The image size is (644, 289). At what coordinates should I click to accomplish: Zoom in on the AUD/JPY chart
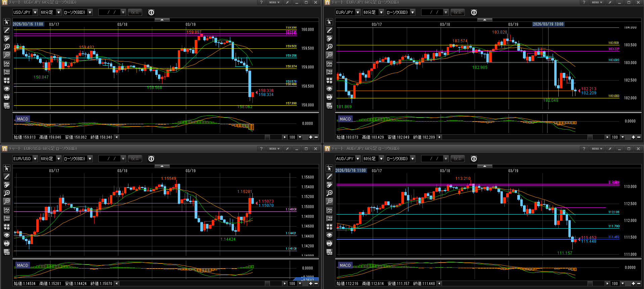click(329, 193)
